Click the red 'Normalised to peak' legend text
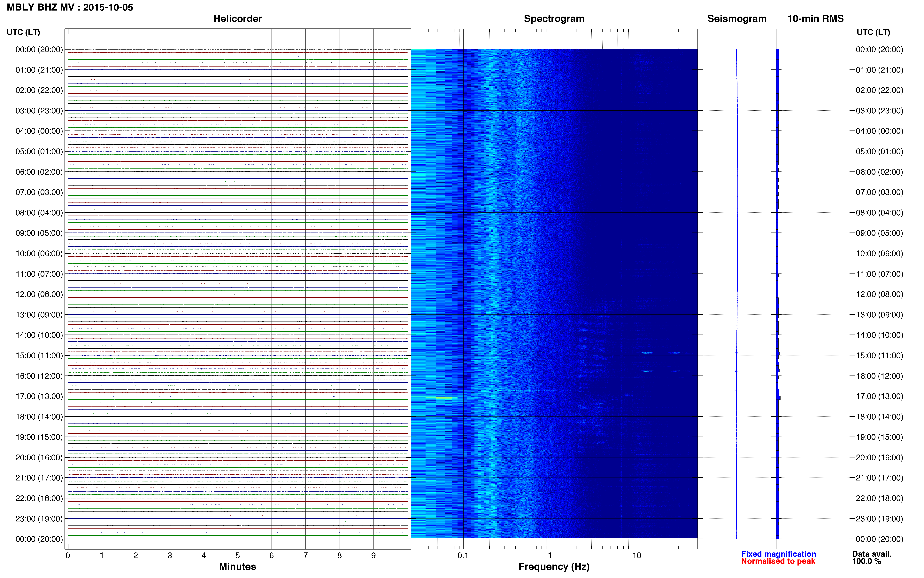The height and width of the screenshot is (578, 924). coord(778,561)
